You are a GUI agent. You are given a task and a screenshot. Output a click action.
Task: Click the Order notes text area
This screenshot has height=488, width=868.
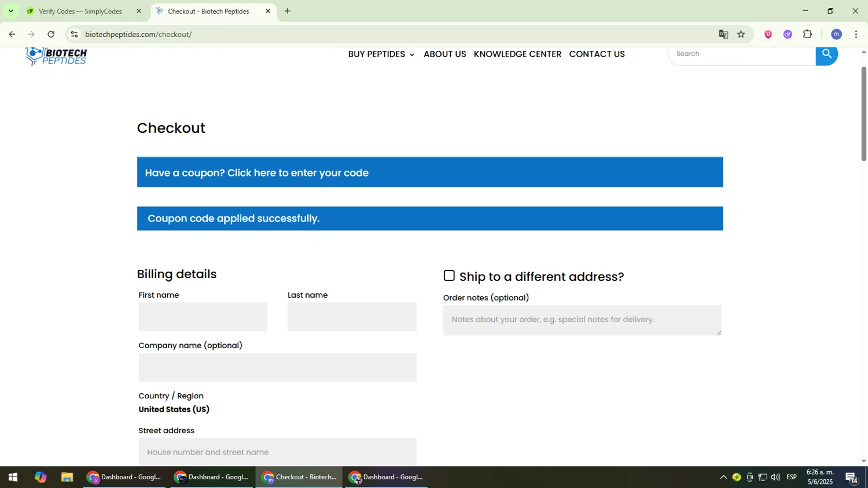click(582, 320)
